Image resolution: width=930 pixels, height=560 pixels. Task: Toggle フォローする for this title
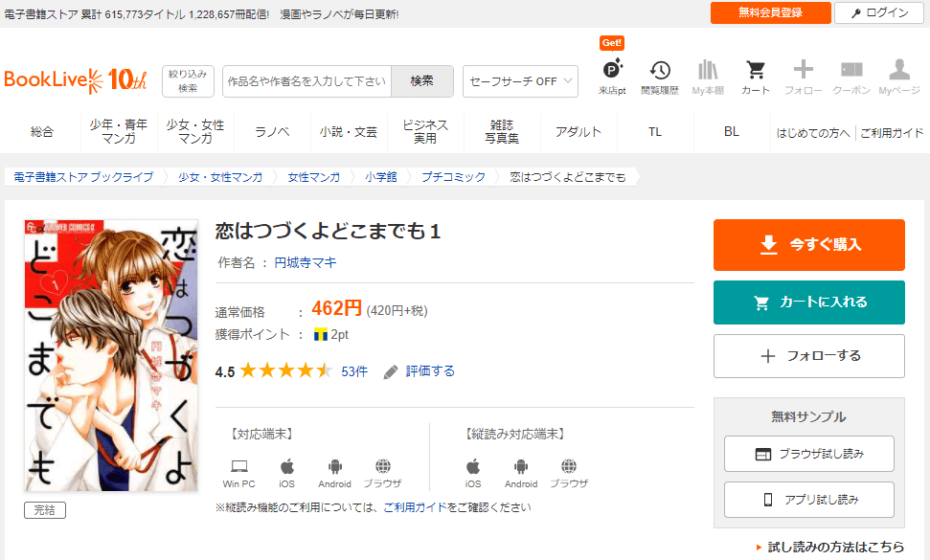point(808,356)
